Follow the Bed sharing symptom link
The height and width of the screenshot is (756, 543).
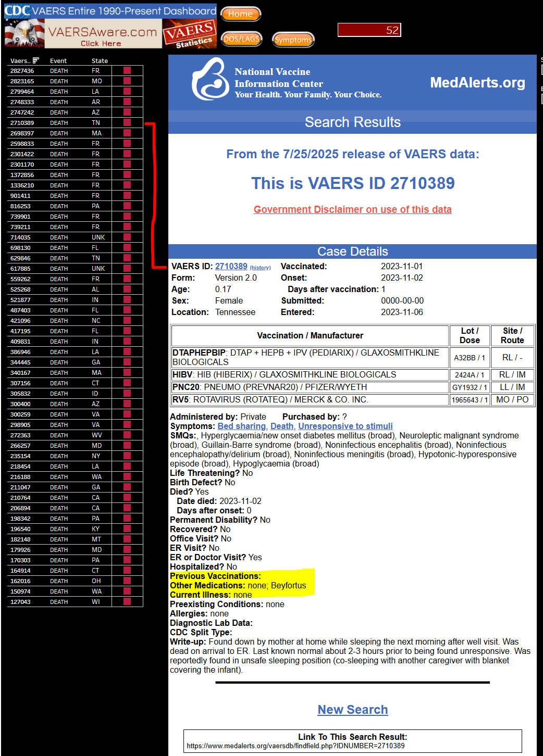coord(241,426)
